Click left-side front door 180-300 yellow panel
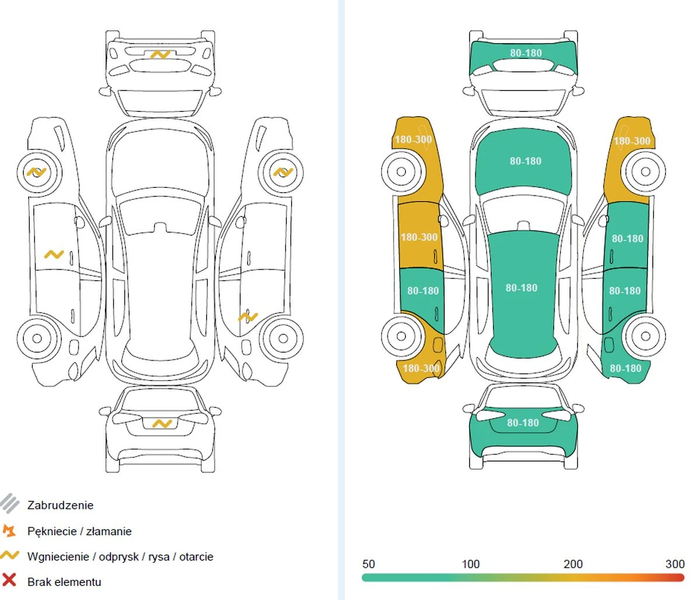 418,238
